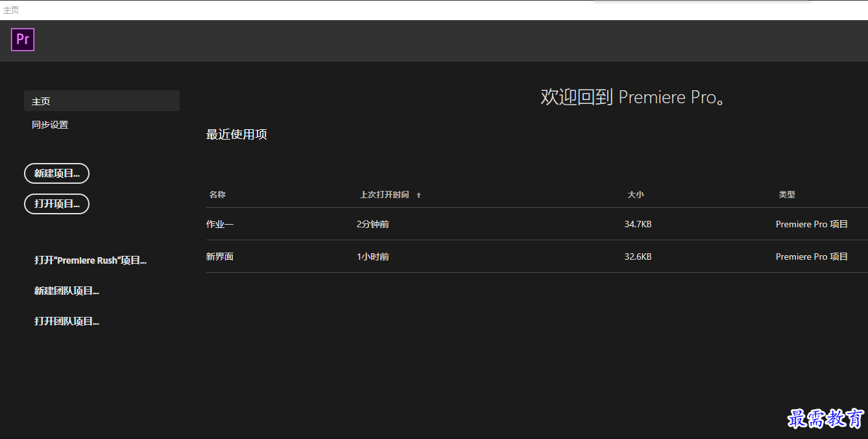This screenshot has height=439, width=868.
Task: Click the Premiere Pro logo icon
Action: click(23, 40)
